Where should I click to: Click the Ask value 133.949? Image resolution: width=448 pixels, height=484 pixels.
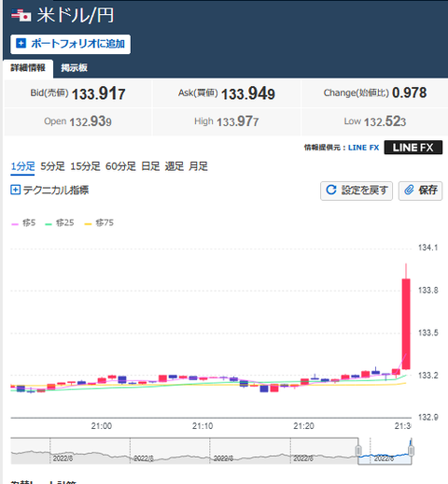248,93
